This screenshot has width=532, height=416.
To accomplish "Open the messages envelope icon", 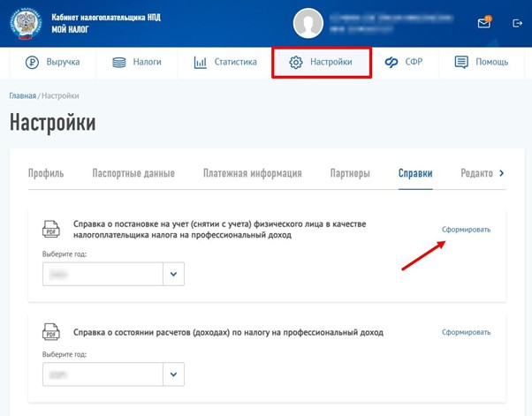I will 483,24.
